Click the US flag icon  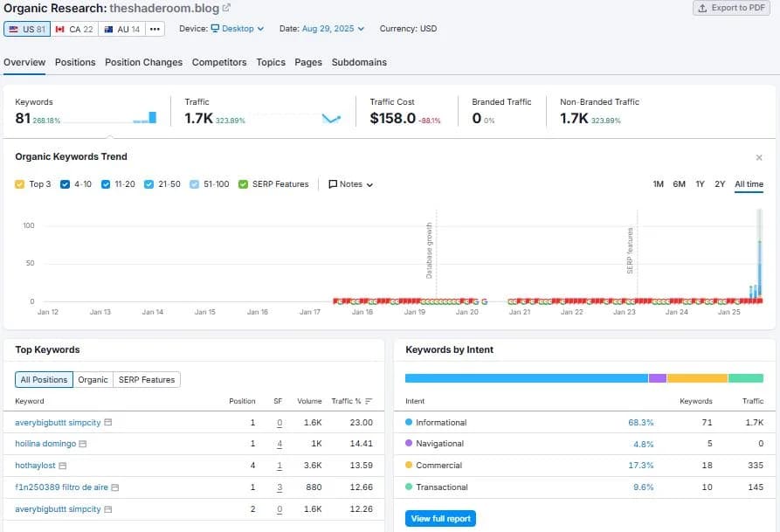pyautogui.click(x=14, y=29)
